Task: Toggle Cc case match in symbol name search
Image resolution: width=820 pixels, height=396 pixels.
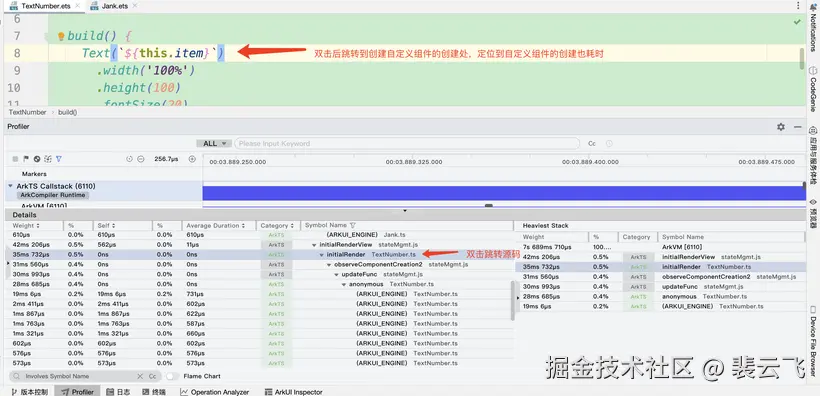Action: pos(152,376)
